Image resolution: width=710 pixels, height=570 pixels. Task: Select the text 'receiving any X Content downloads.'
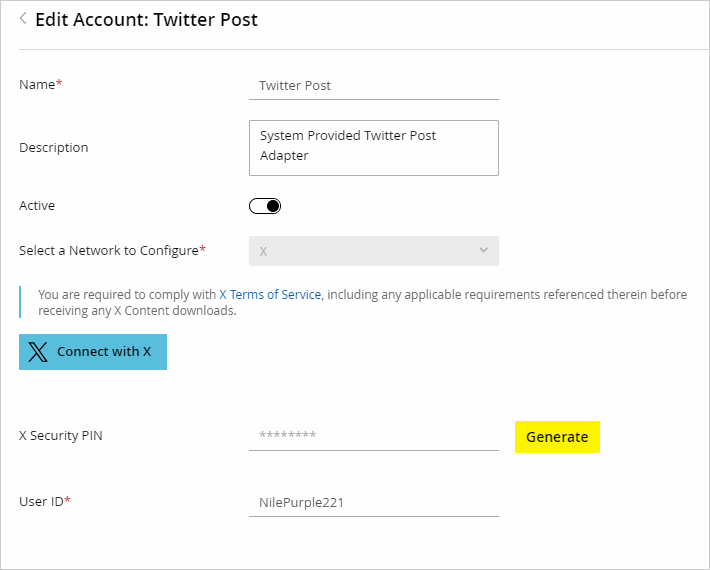pos(137,311)
